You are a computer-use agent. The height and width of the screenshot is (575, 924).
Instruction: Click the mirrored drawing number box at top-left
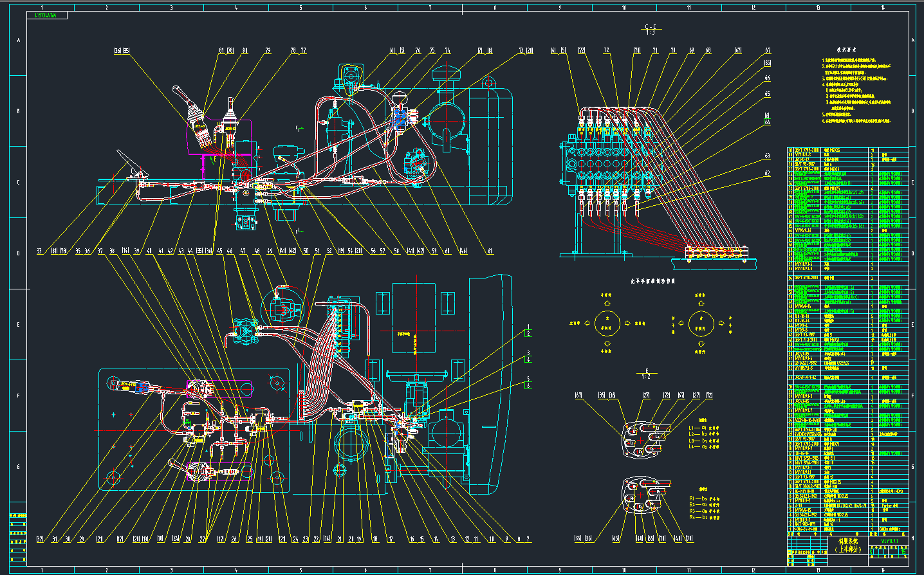point(47,15)
